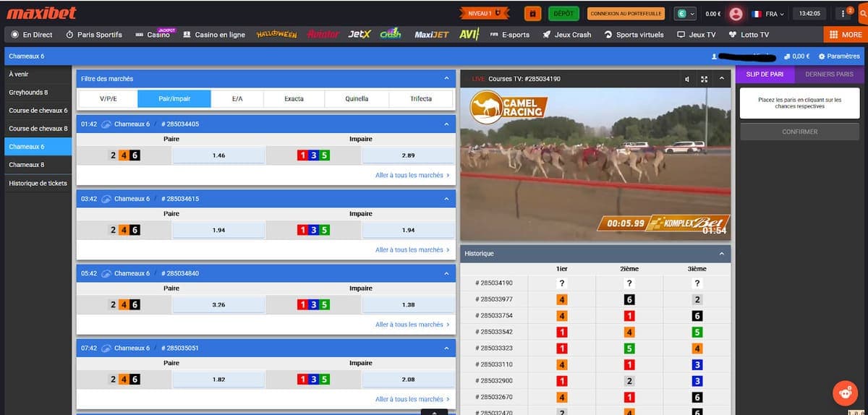Screen dimensions: 868x415
Task: Collapse the race #285034840 card
Action: (446, 273)
